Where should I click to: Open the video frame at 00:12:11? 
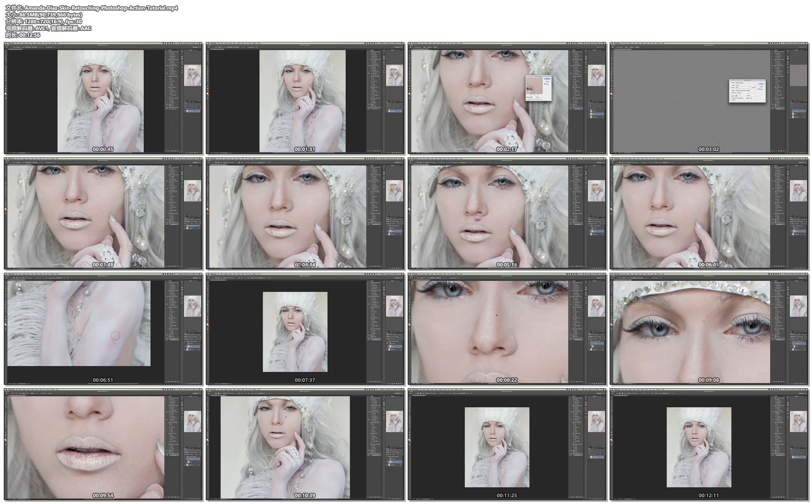click(709, 444)
